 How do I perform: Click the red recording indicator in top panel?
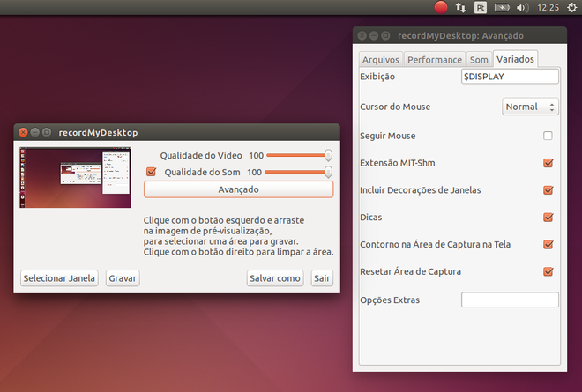pyautogui.click(x=441, y=7)
